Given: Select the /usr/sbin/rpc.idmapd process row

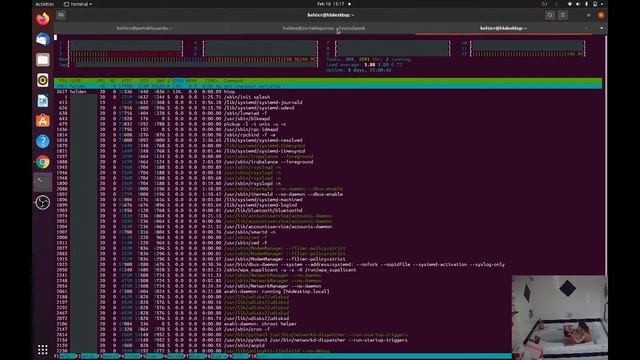Looking at the screenshot, I should (x=328, y=129).
